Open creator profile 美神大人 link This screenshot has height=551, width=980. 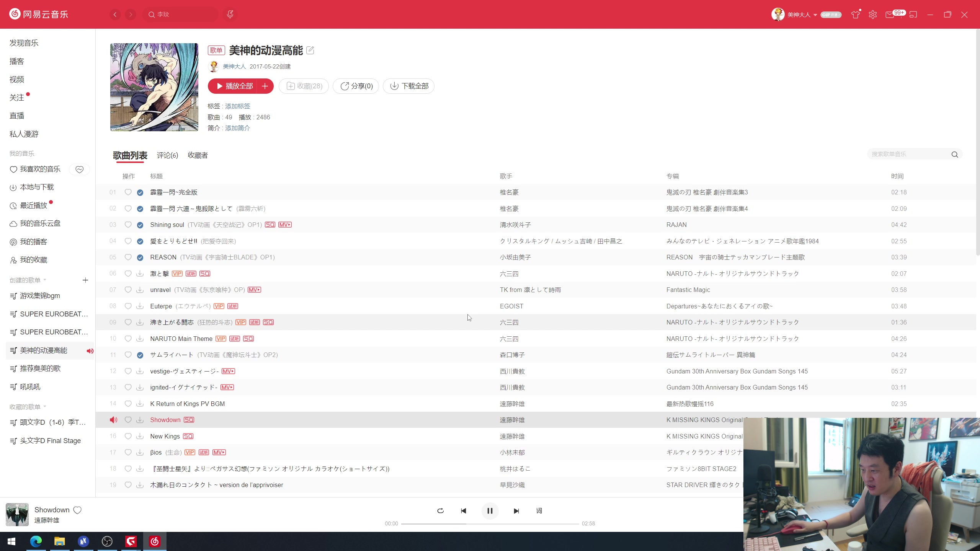point(234,67)
